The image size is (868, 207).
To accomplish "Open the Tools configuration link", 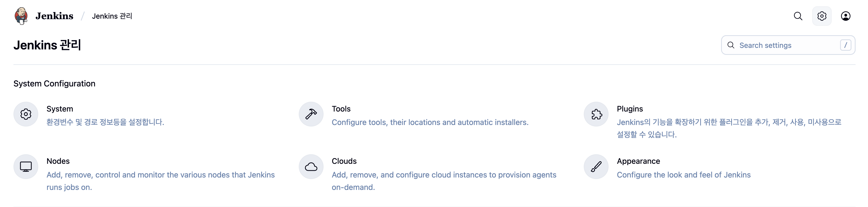I will [341, 109].
